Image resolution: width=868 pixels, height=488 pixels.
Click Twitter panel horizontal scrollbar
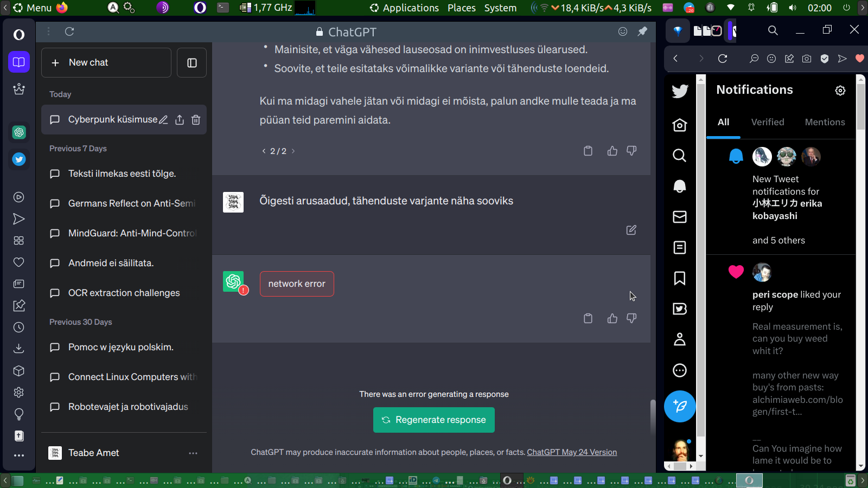(x=680, y=466)
